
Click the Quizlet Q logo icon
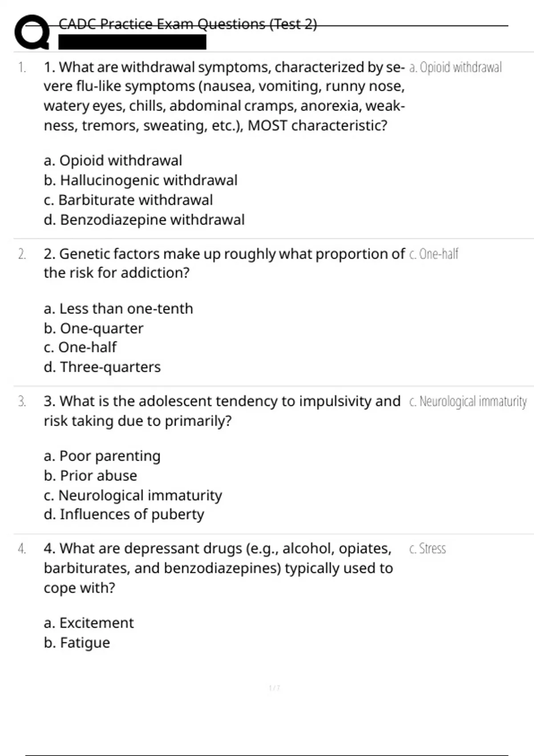32,32
